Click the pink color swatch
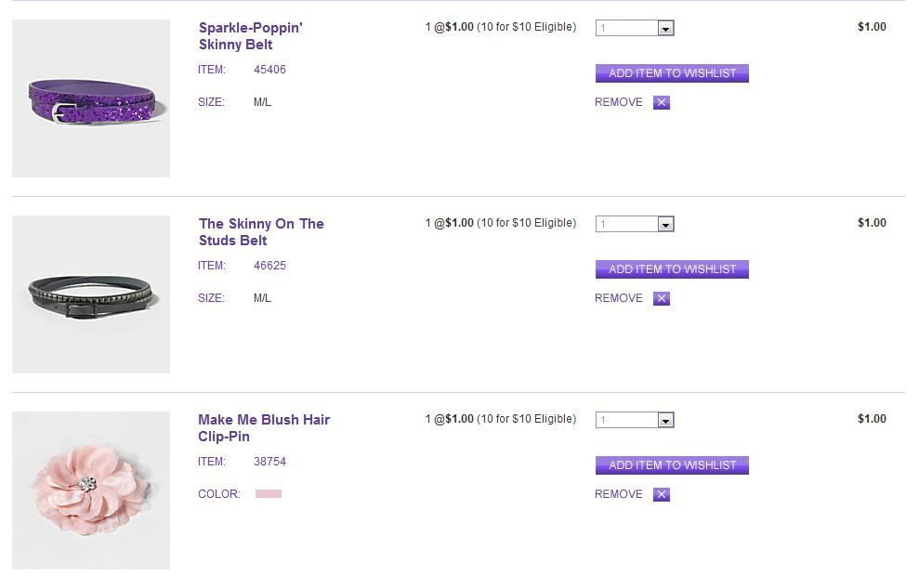Screen dimensions: 919x588 [269, 494]
